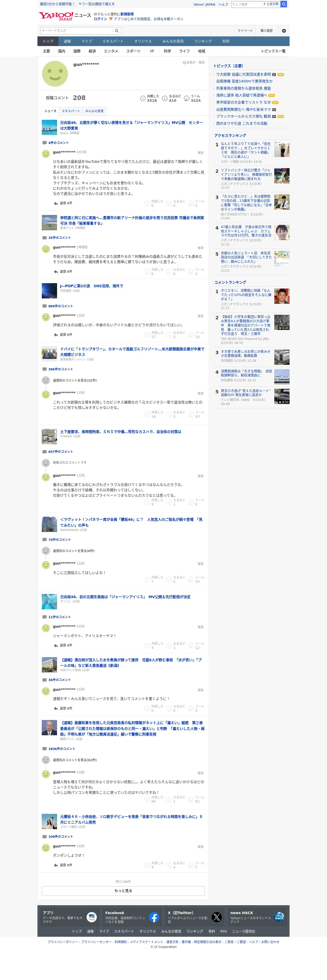This screenshot has width=327, height=980.
Task: Click 共感した on the 速報だぞ comment
Action: click(x=154, y=708)
